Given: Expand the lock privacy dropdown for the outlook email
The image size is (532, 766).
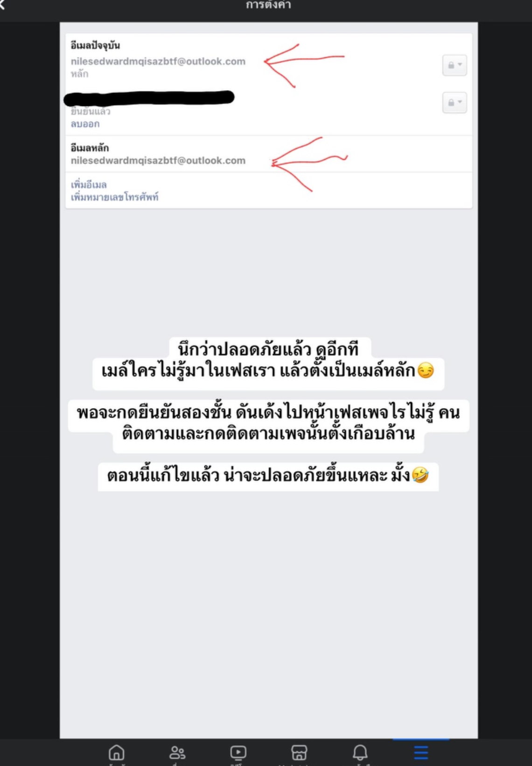Looking at the screenshot, I should point(455,65).
